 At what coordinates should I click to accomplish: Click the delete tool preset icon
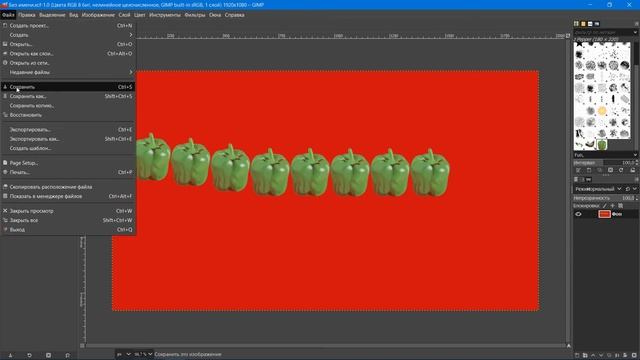coord(48,356)
